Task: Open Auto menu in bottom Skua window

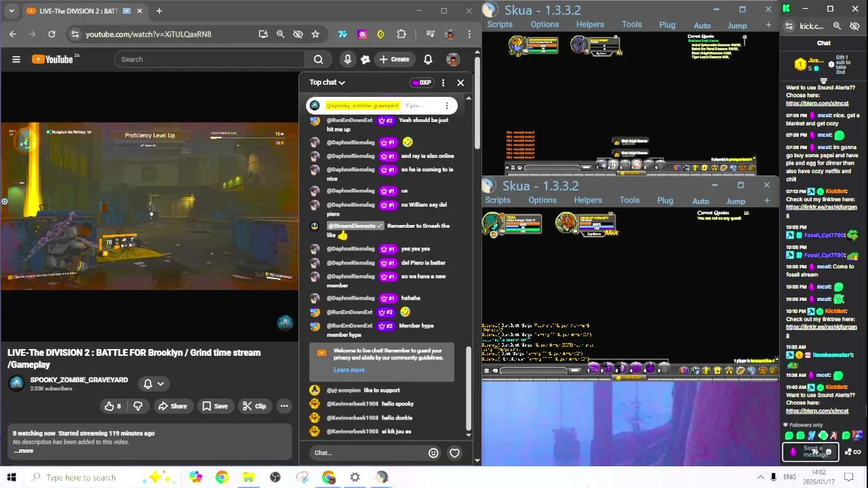Action: point(701,201)
